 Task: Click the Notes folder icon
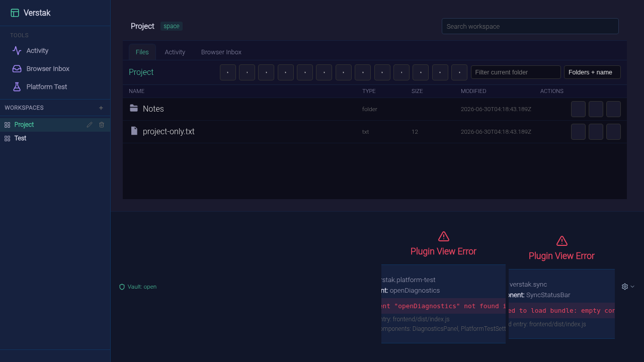click(134, 108)
